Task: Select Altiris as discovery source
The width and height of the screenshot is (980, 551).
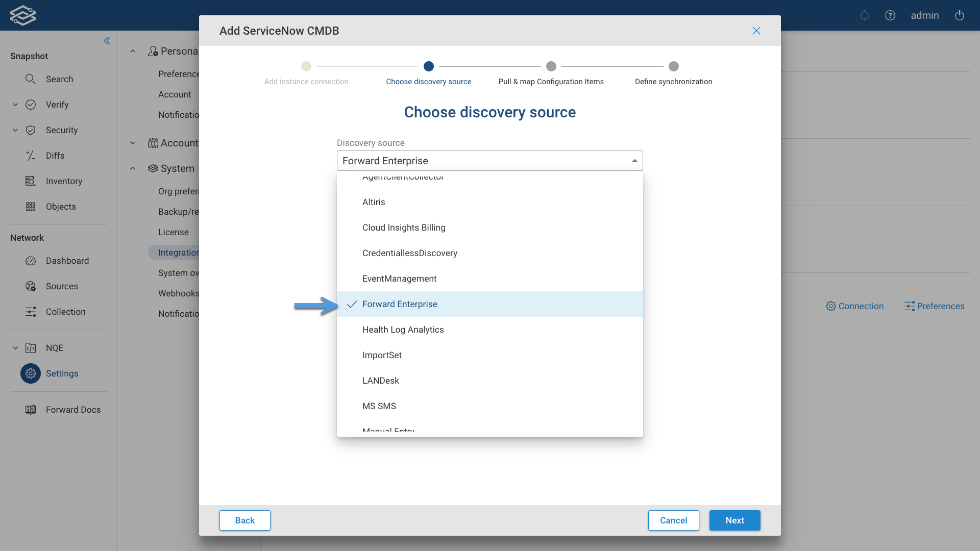Action: (x=374, y=202)
